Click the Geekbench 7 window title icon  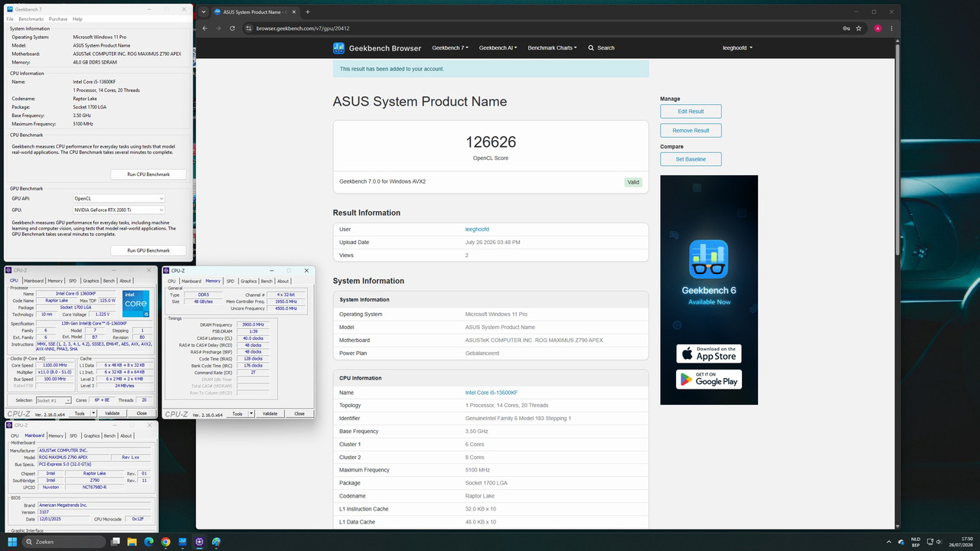(x=11, y=9)
